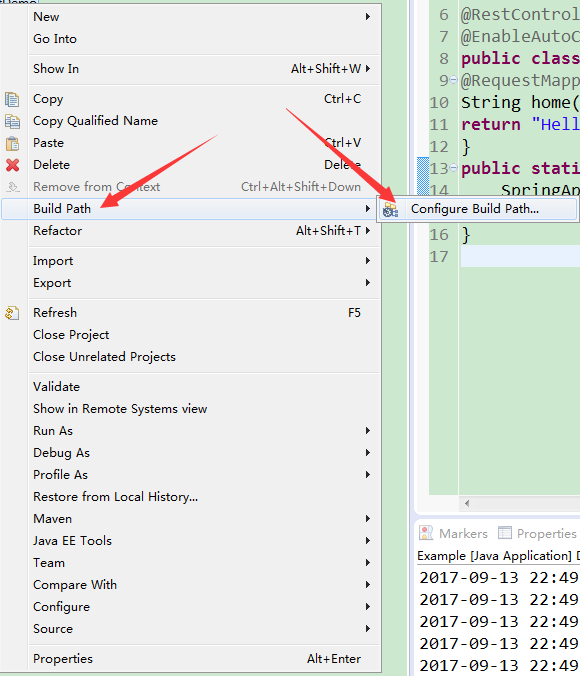Click the Configure Build Path gear icon
580x676 pixels.
tap(390, 209)
